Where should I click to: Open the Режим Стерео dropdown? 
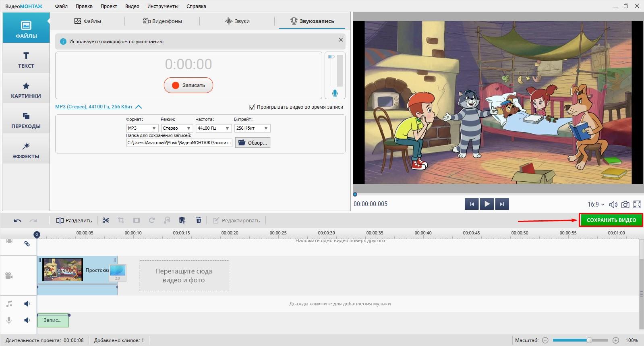pyautogui.click(x=177, y=128)
